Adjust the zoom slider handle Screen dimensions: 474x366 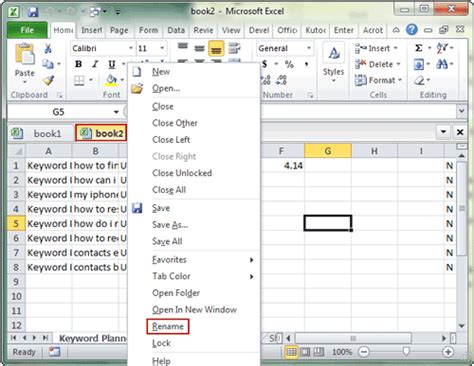pyautogui.click(x=406, y=352)
